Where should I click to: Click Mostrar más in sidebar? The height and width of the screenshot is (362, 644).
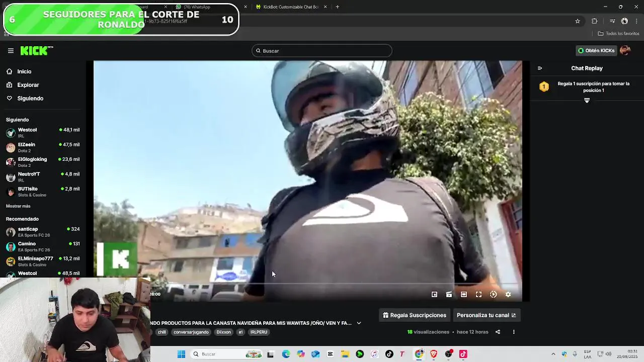[18, 206]
